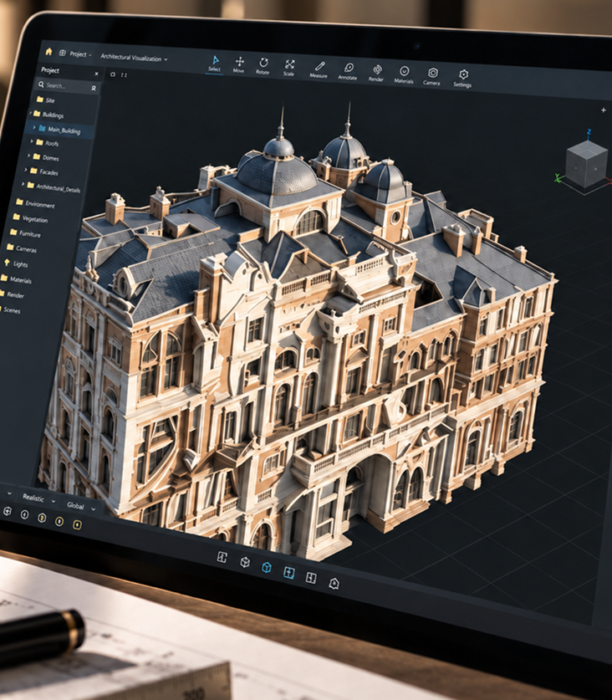Click the chevron left of Realistic

[9, 493]
